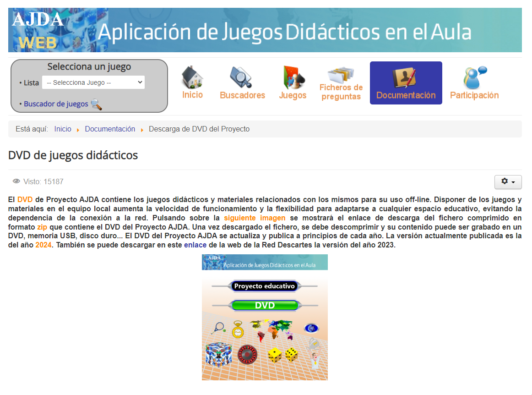
Task: Open Participación people icon
Action: point(474,77)
